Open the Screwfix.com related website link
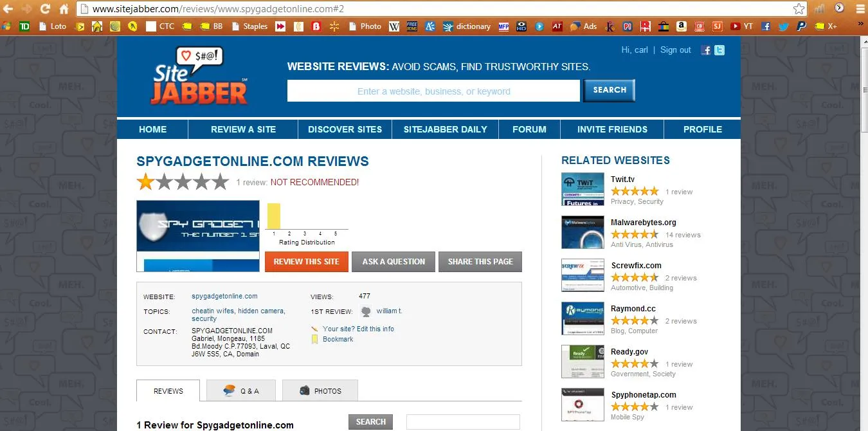The image size is (868, 431). tap(636, 266)
